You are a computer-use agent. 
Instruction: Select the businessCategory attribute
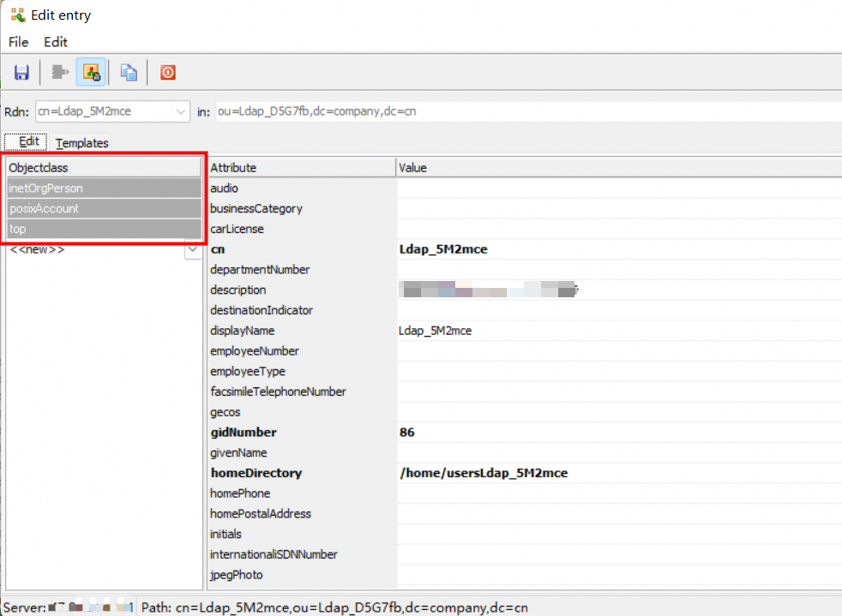tap(256, 209)
